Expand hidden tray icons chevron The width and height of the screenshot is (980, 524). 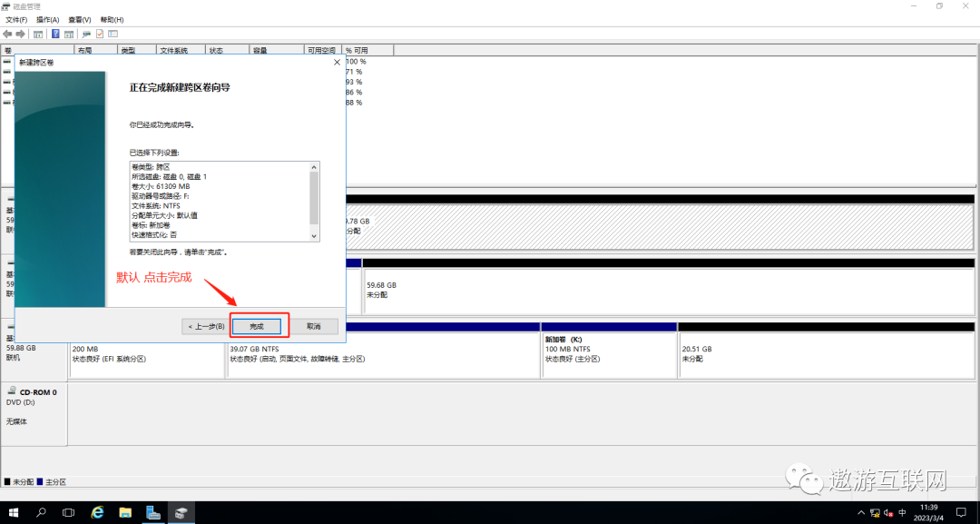(861, 513)
